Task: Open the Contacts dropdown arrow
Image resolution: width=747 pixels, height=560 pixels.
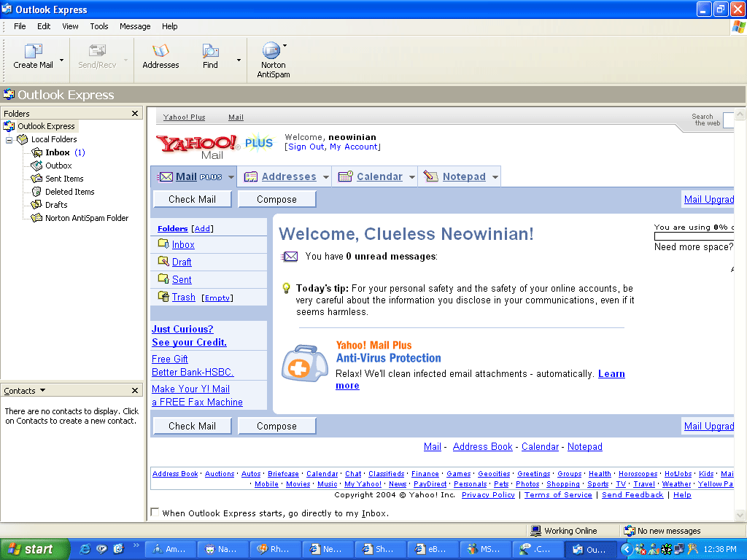Action: 43,390
